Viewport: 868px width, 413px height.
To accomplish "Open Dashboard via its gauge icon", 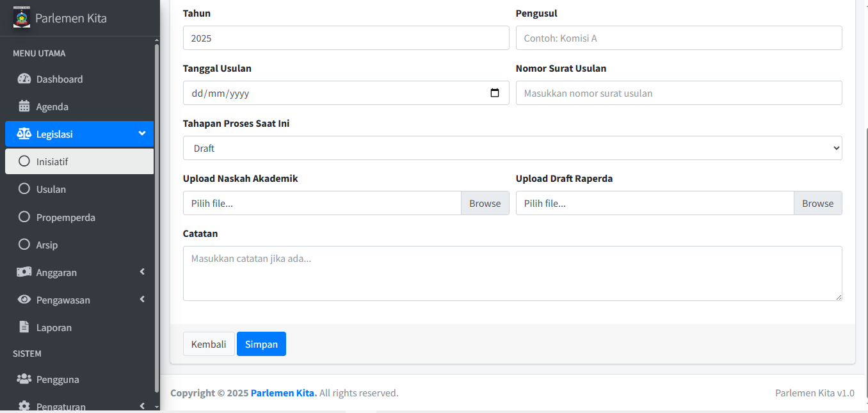I will click(x=24, y=79).
